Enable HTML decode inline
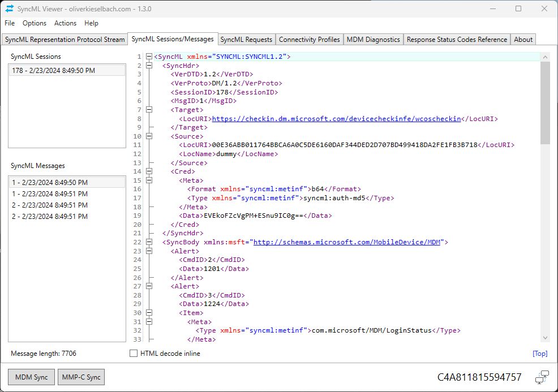The width and height of the screenshot is (558, 392). coord(134,354)
